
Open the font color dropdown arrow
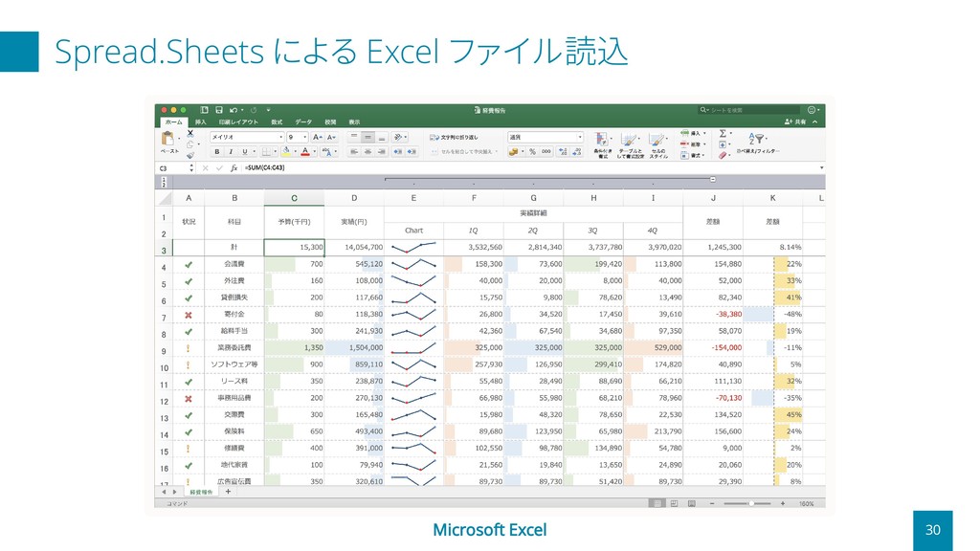[x=314, y=152]
